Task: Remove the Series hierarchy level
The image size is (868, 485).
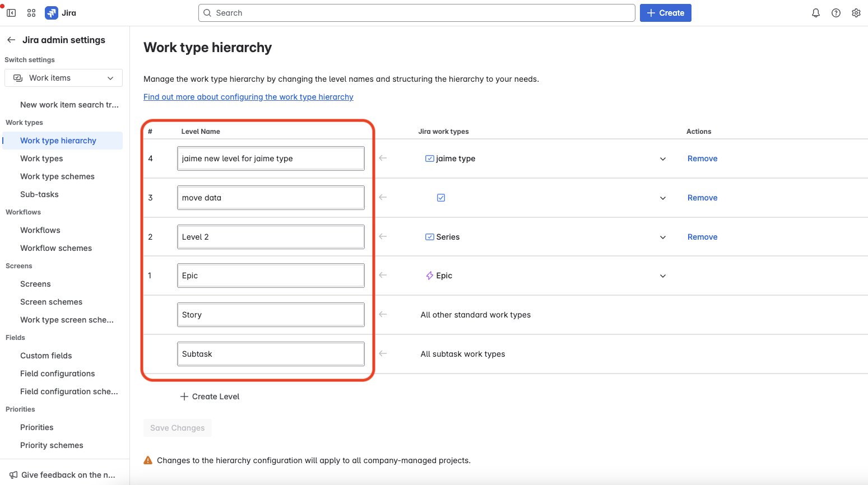Action: (702, 236)
